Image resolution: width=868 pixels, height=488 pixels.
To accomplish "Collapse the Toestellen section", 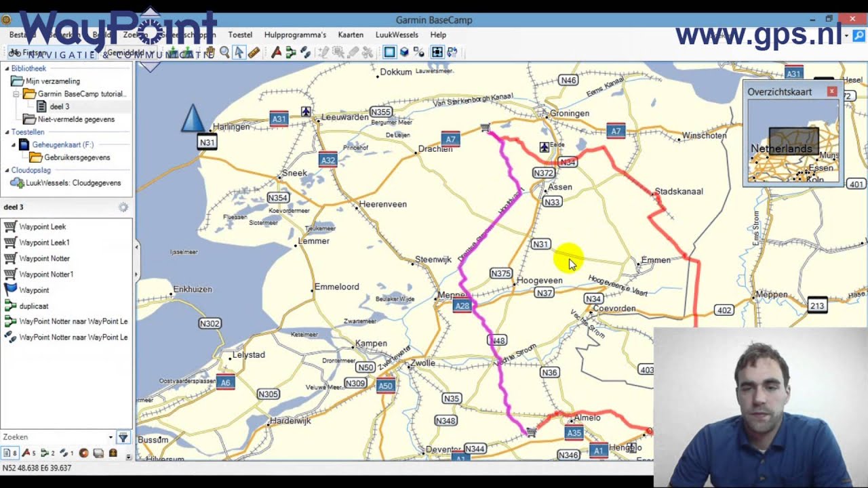I will 7,132.
